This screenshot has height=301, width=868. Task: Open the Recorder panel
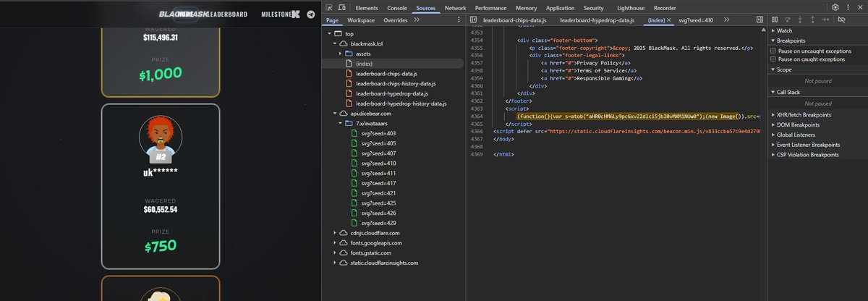click(x=665, y=7)
